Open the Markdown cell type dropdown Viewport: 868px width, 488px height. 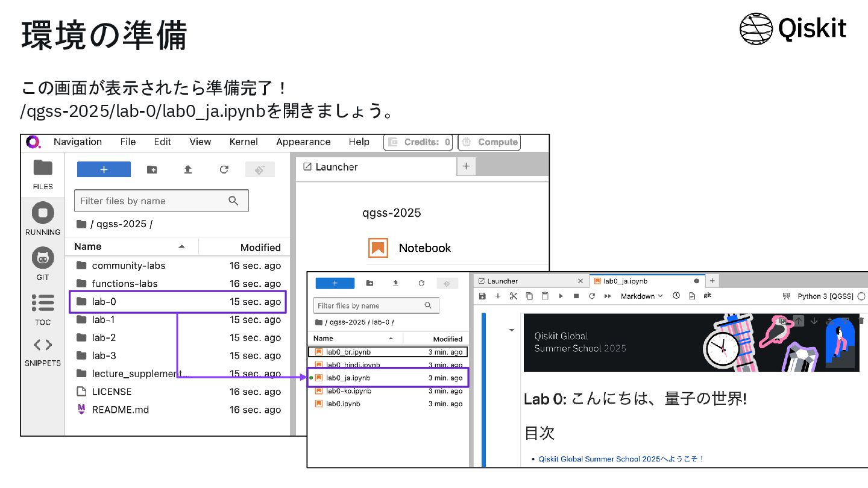tap(641, 296)
